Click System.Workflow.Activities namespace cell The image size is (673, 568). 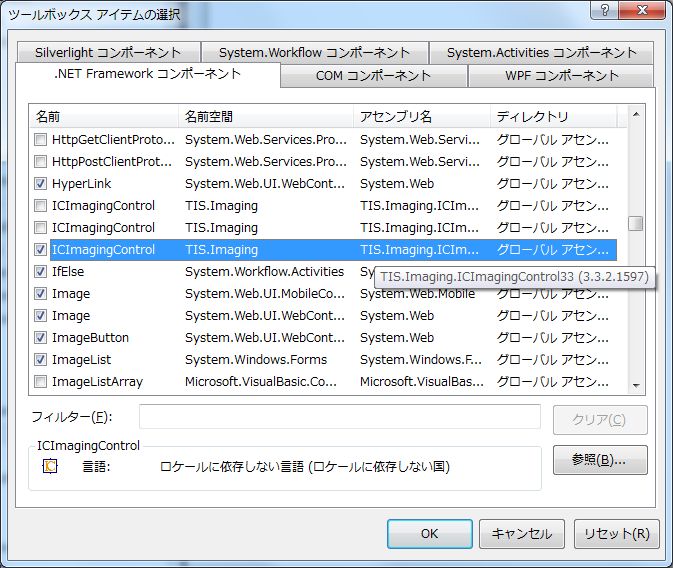(x=264, y=271)
